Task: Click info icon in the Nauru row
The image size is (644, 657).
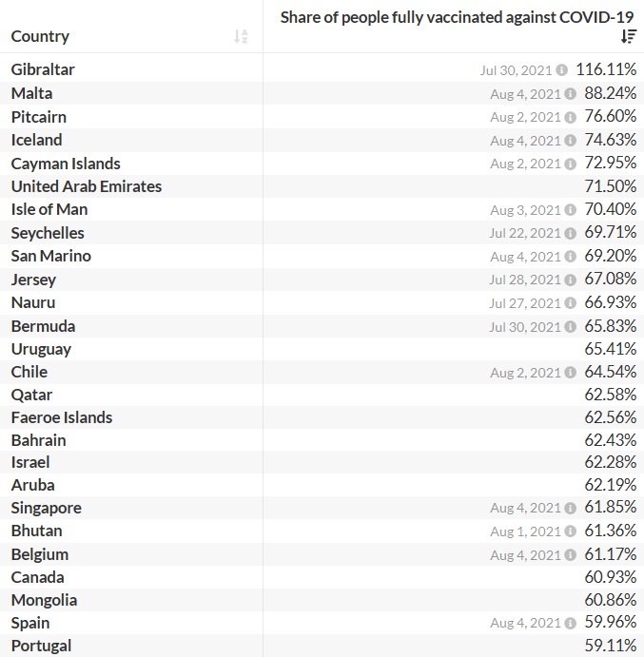Action: [571, 303]
